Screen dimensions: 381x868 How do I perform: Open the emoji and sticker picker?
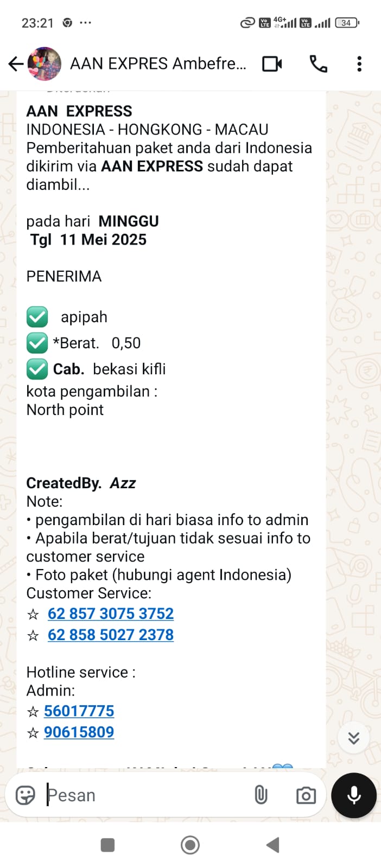tap(26, 795)
